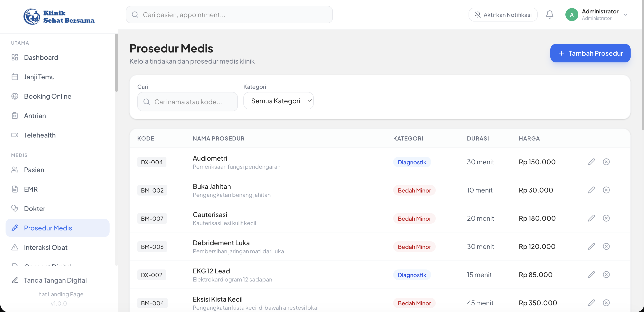Open Tanda Tangan Digital page
Viewport: 644px width, 312px height.
point(55,280)
